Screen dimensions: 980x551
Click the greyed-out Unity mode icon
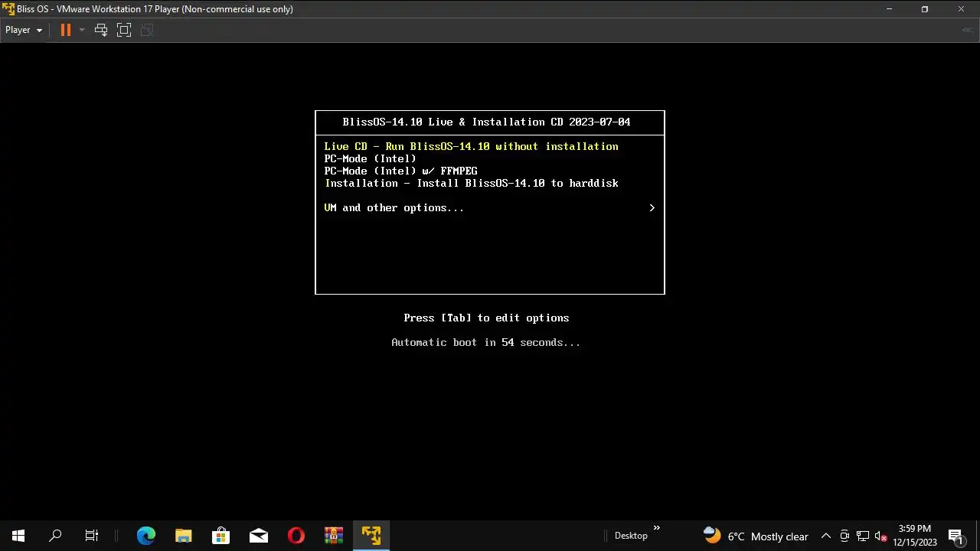click(x=147, y=30)
